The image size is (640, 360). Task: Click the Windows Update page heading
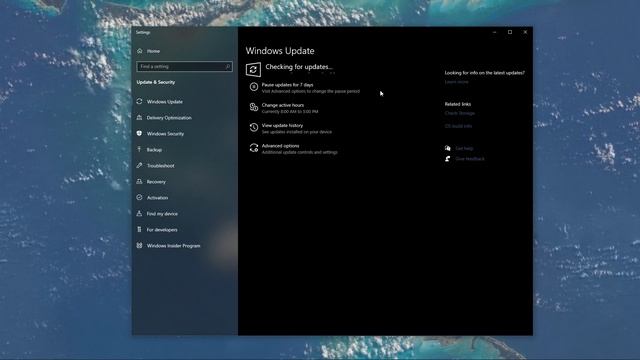(x=280, y=51)
